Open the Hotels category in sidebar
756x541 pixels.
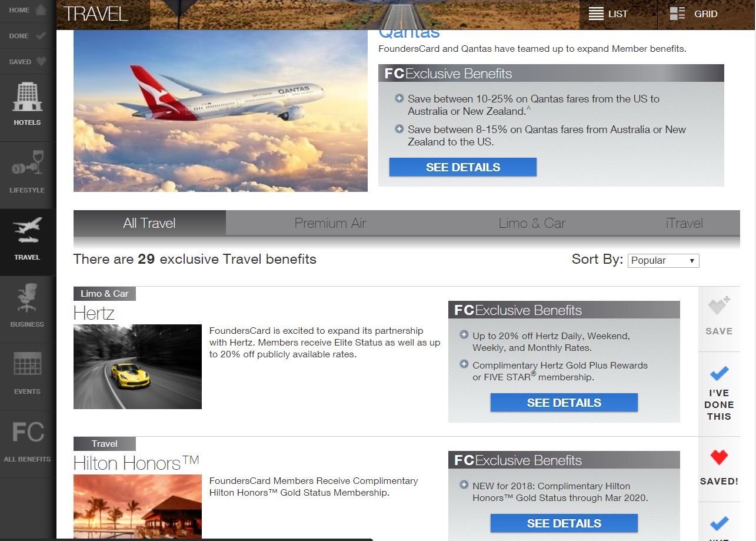(x=28, y=107)
